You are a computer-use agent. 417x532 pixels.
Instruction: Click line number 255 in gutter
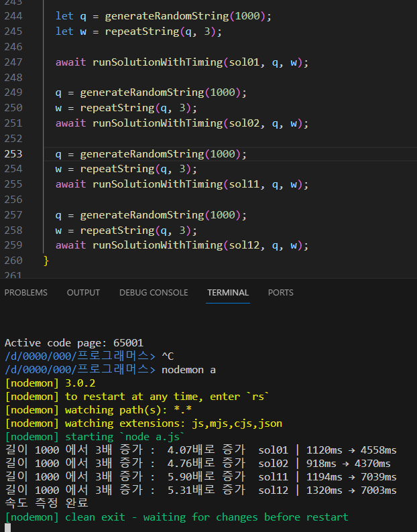(x=13, y=184)
